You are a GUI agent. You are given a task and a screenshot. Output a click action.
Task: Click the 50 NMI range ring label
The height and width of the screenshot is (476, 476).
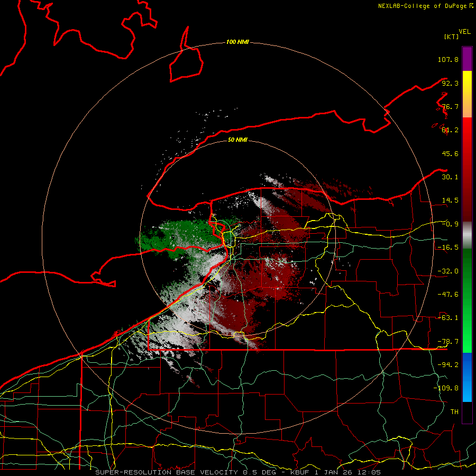tap(237, 140)
